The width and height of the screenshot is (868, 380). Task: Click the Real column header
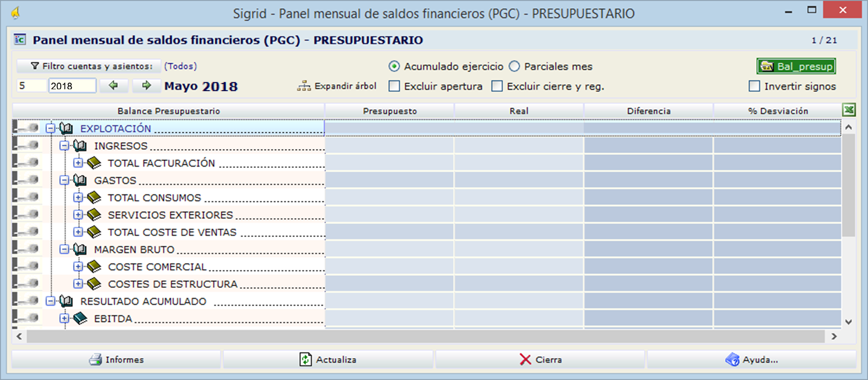pyautogui.click(x=519, y=111)
